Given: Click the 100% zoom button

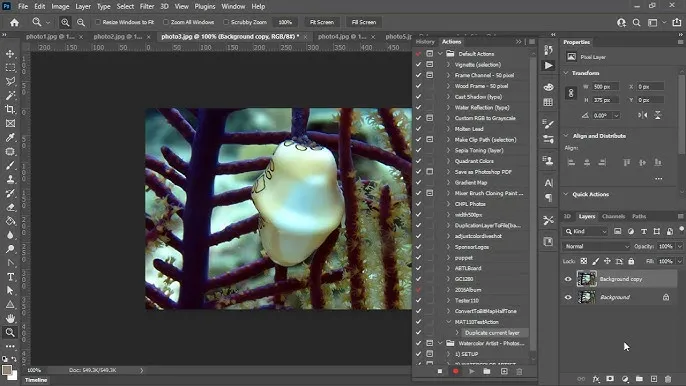Looking at the screenshot, I should pyautogui.click(x=285, y=22).
